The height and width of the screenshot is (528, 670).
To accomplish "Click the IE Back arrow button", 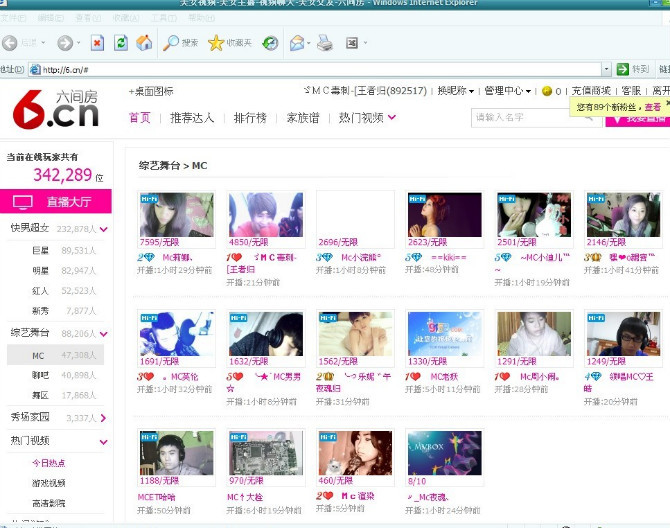I will point(10,43).
